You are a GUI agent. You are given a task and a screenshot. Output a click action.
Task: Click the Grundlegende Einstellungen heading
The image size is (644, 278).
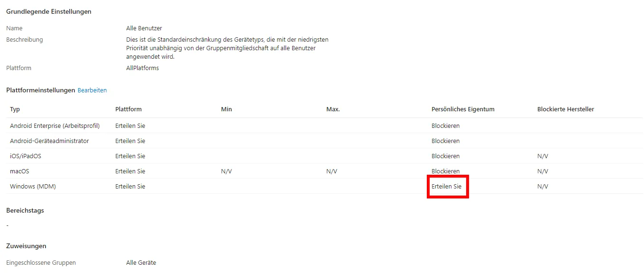coord(48,11)
